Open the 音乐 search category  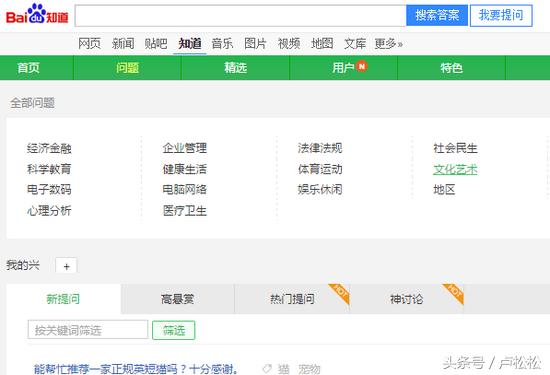click(222, 43)
